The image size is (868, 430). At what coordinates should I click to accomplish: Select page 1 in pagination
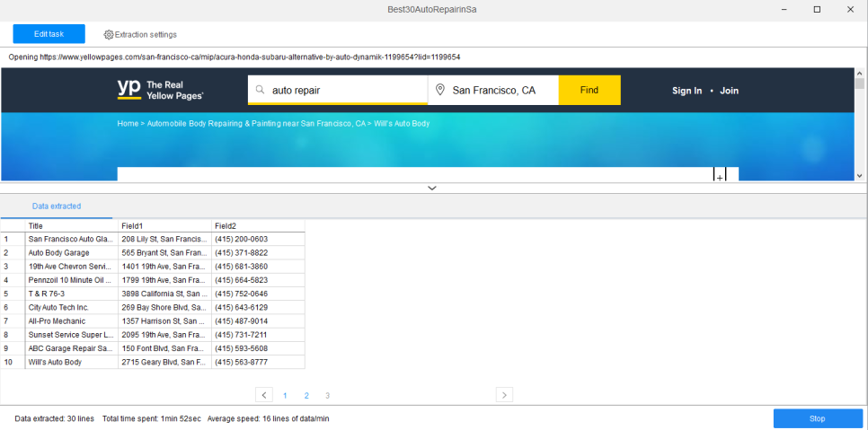click(x=285, y=395)
